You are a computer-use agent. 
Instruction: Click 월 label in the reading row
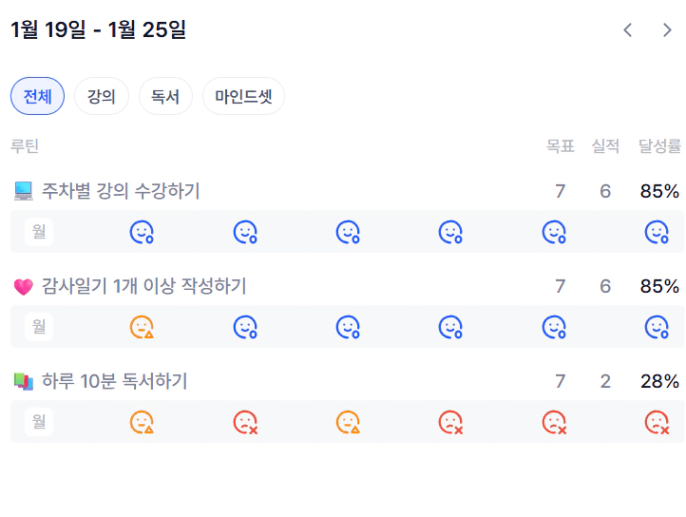coord(39,422)
